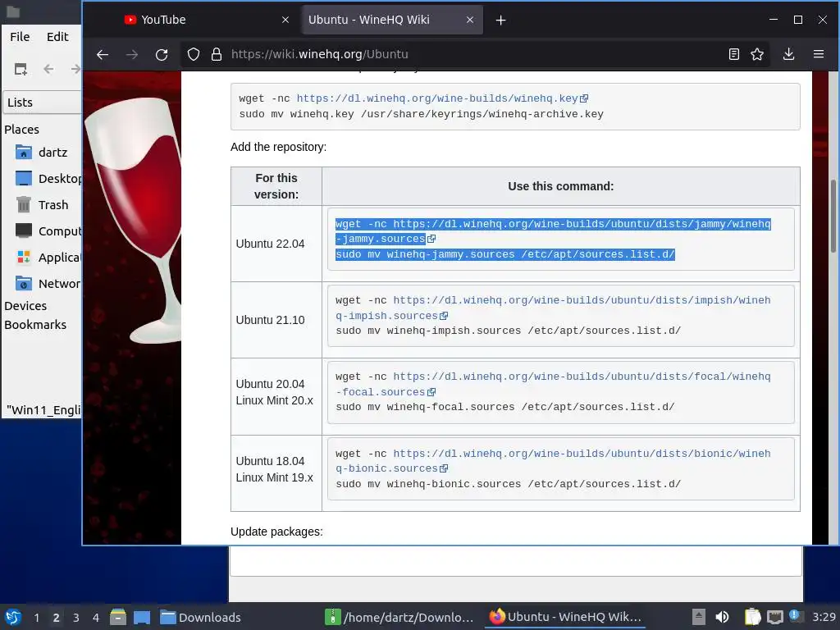Screen dimensions: 840x630
Task: Open the Firefox downloads panel
Action: point(788,54)
